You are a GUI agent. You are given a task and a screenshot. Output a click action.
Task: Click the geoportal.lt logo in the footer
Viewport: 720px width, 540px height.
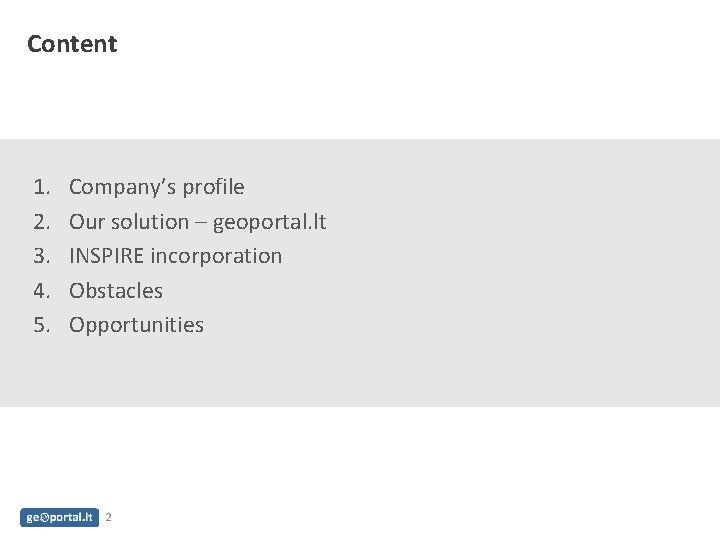pos(59,517)
